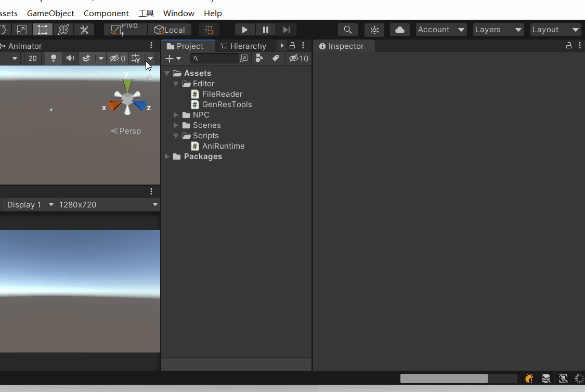Open the 1280x720 resolution dropdown

tap(109, 205)
